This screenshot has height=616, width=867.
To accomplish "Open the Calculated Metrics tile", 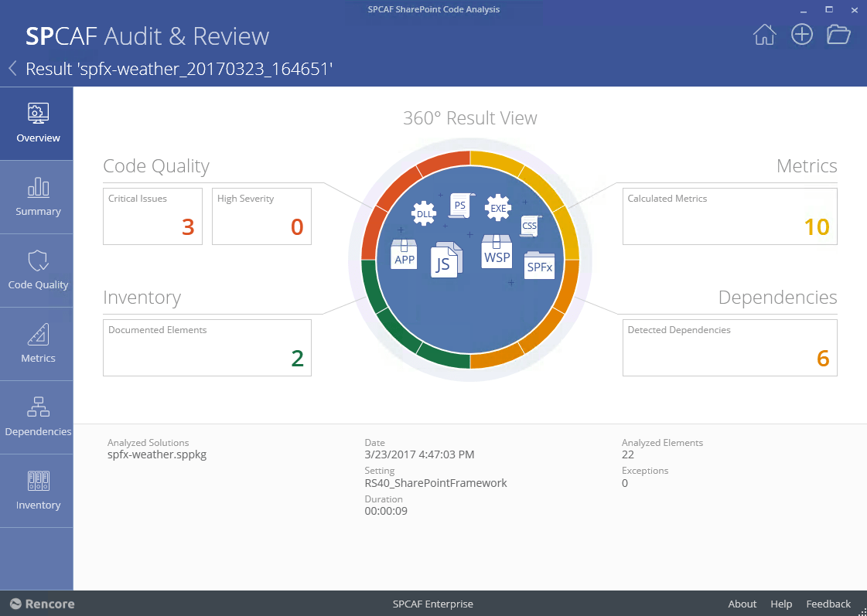I will [730, 216].
